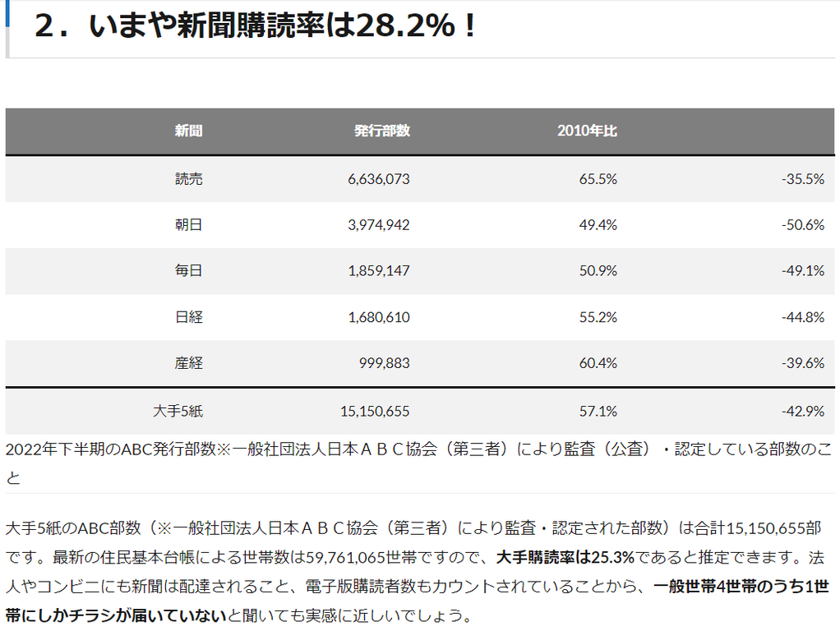Click the circulation value 1,859,147
The height and width of the screenshot is (631, 840).
379,270
